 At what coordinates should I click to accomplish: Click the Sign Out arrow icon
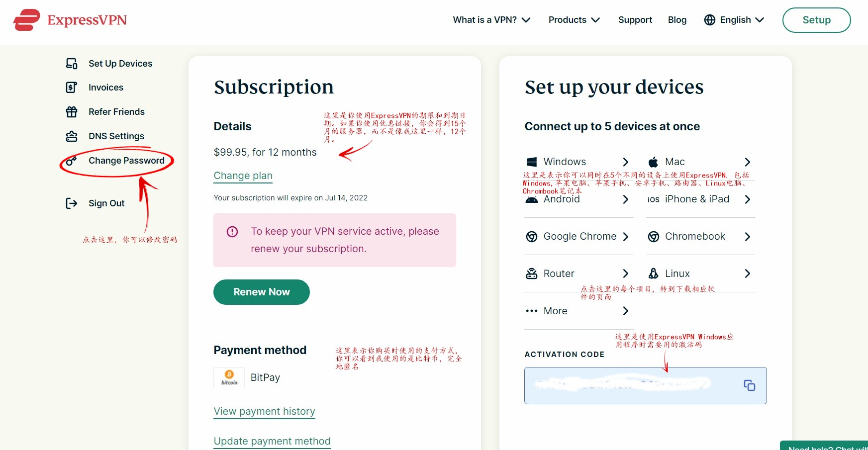click(72, 203)
